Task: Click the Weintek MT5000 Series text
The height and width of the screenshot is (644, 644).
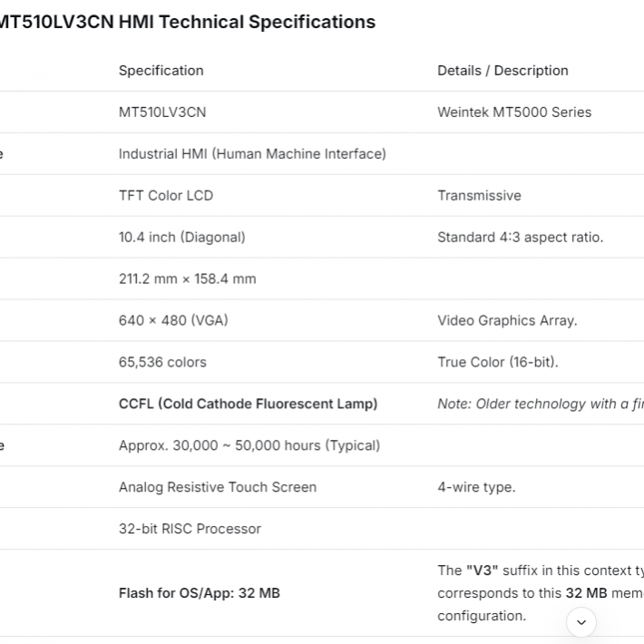Action: coord(514,112)
